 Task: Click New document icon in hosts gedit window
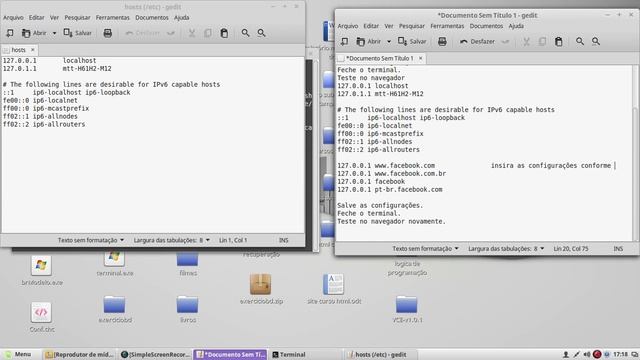pyautogui.click(x=9, y=33)
